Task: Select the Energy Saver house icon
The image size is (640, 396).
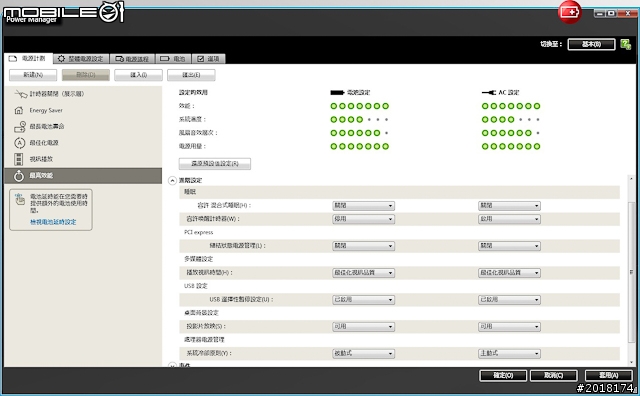Action: [19, 110]
